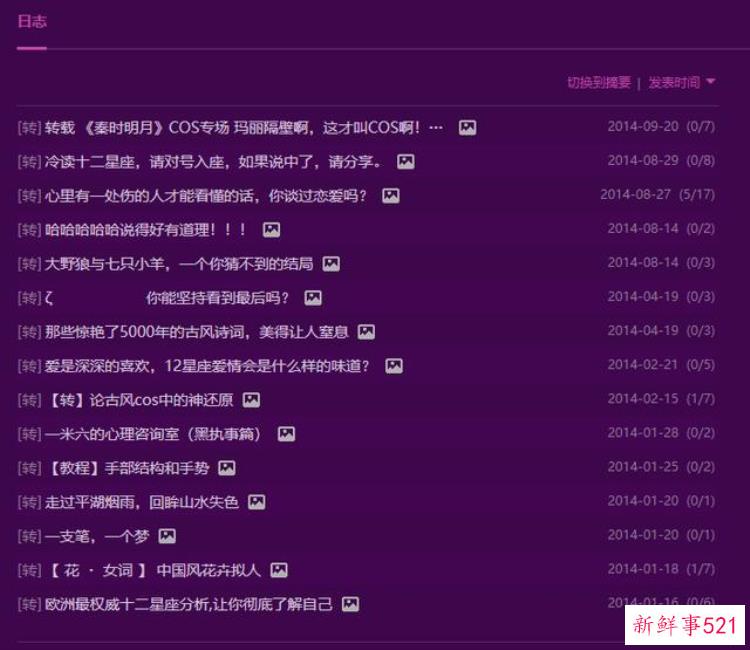Open the 发表时间 sort dropdown
The width and height of the screenshot is (750, 650).
(674, 83)
